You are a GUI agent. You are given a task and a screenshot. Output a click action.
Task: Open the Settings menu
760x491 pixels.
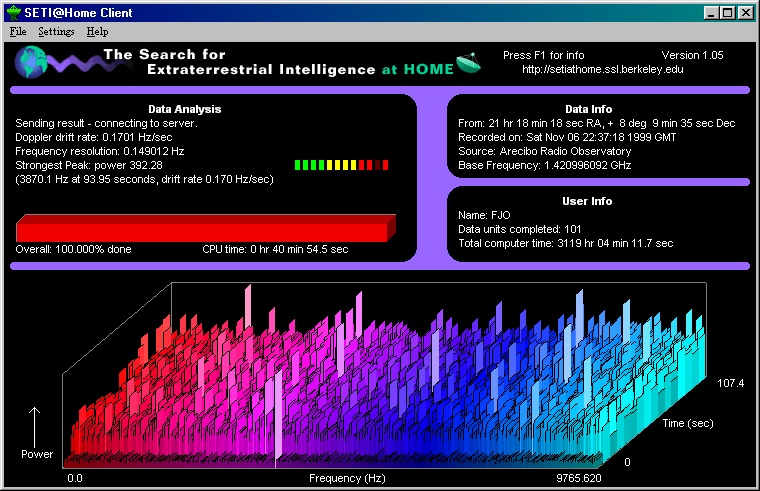point(56,32)
